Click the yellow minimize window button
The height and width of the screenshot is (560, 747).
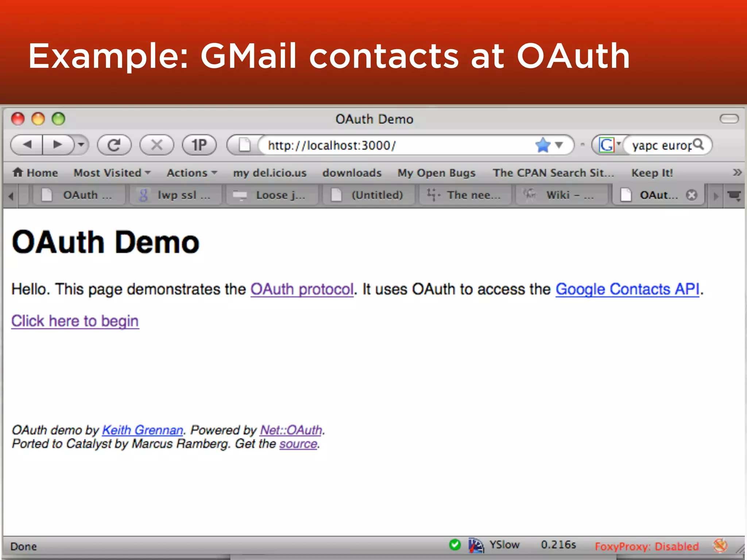(38, 119)
